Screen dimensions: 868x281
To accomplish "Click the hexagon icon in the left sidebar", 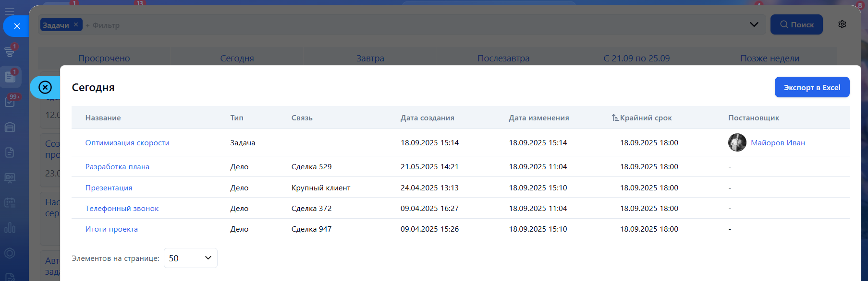I will click(x=10, y=253).
